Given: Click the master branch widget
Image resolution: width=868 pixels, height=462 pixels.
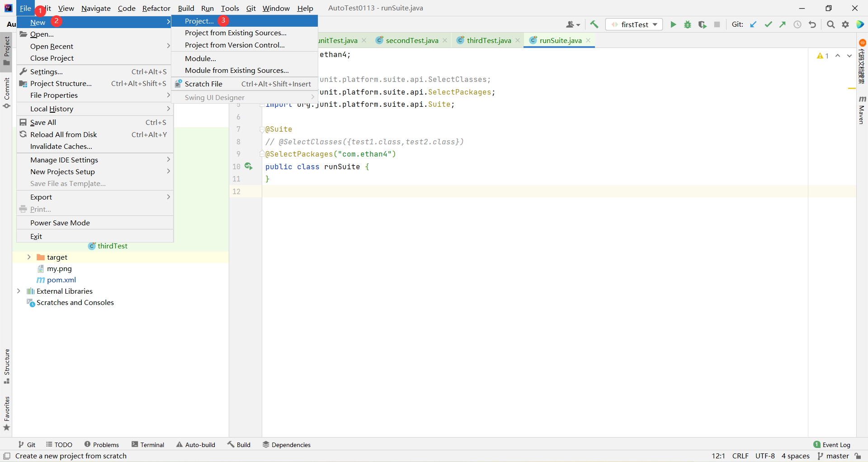Looking at the screenshot, I should click(833, 456).
